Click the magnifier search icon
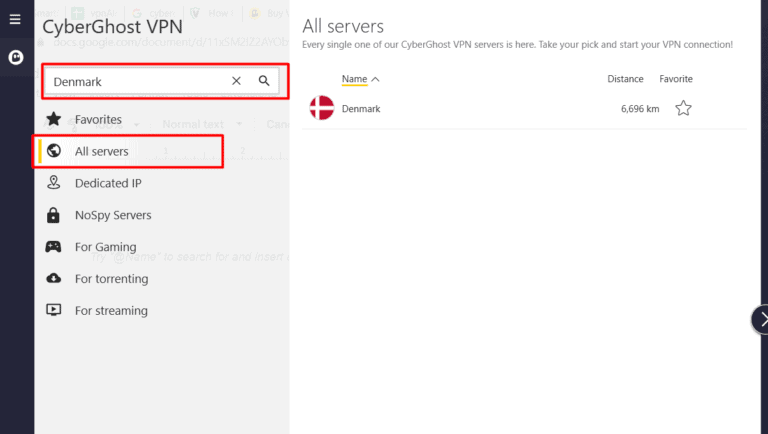Viewport: 768px width, 434px height. 264,81
